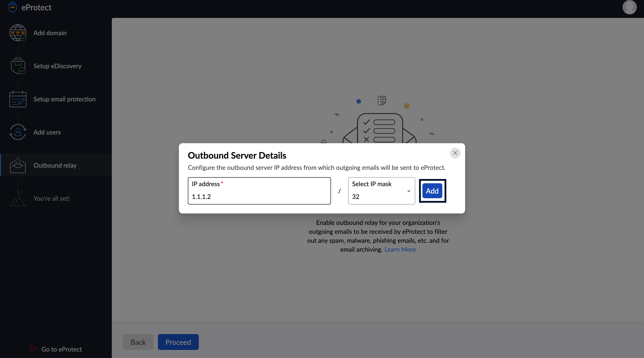The image size is (644, 358).
Task: Open the Select IP mask dropdown
Action: click(x=377, y=191)
